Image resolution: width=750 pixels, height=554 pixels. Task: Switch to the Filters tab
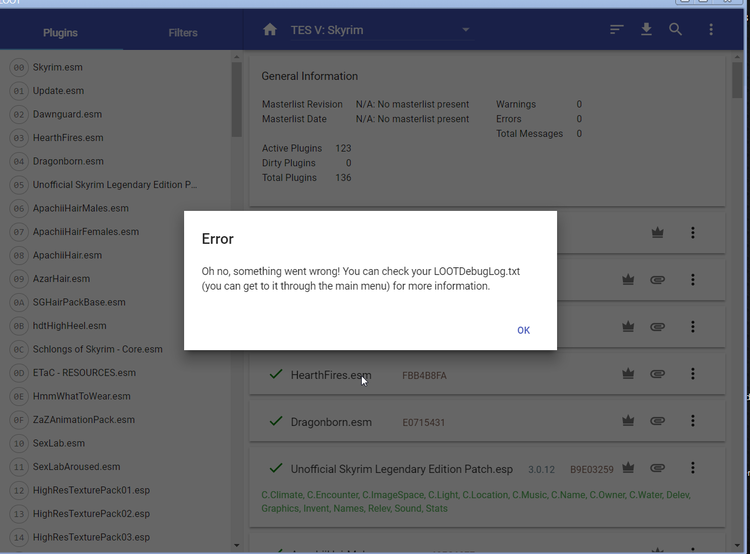[183, 33]
